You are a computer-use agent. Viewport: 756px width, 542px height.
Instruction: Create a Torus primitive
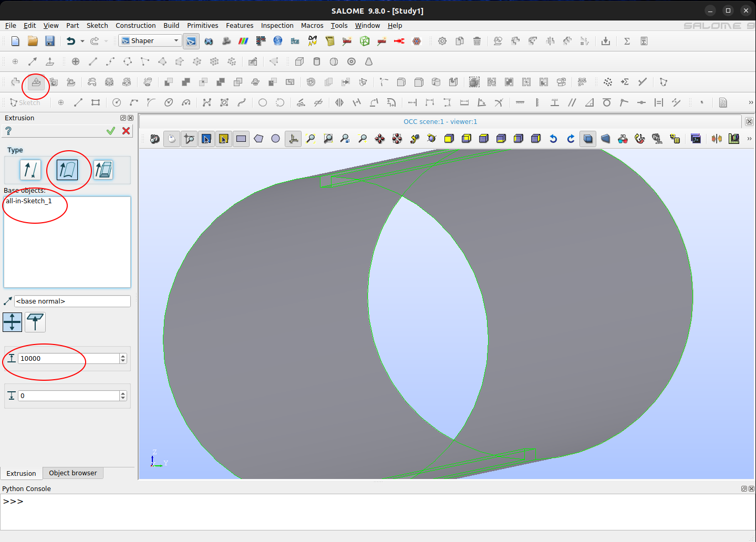[x=351, y=61]
